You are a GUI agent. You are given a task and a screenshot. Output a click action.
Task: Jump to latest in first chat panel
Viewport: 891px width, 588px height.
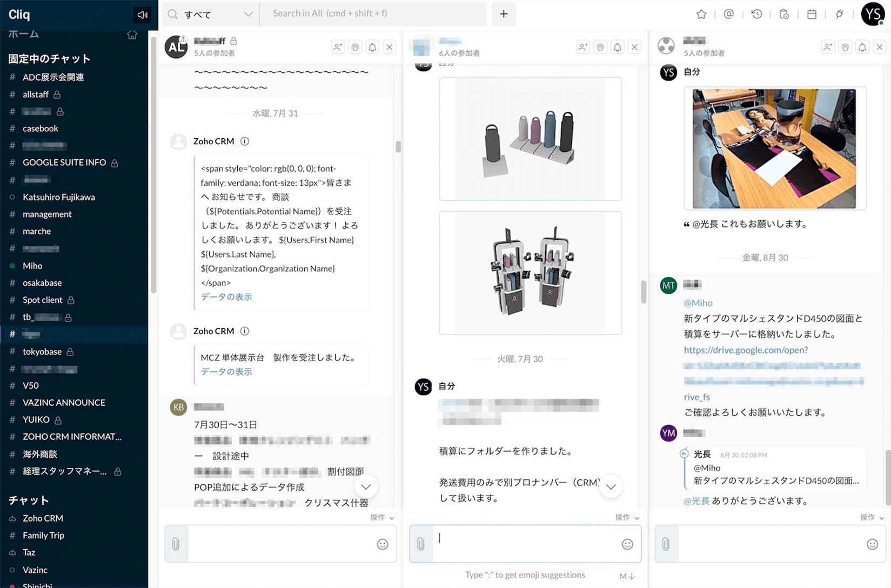point(366,486)
